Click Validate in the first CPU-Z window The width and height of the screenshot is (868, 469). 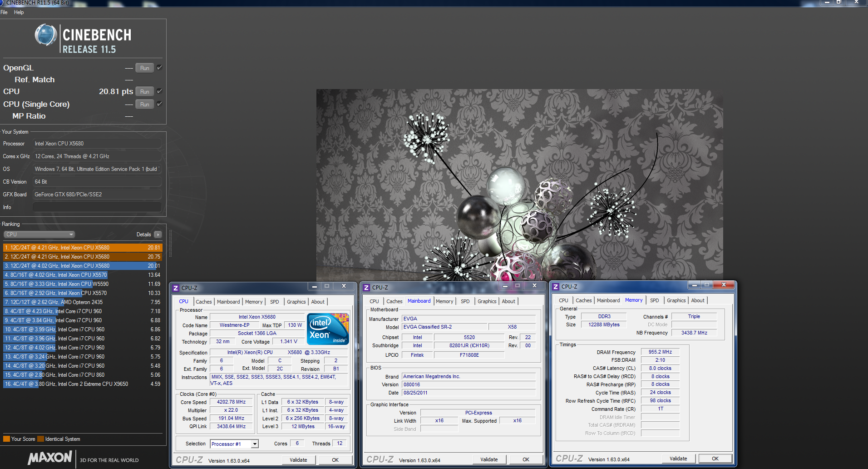(298, 460)
